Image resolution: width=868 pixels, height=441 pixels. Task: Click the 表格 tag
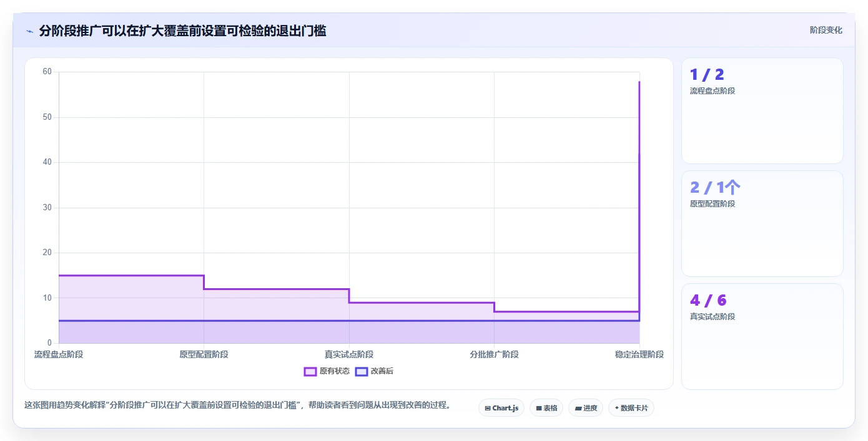(x=546, y=408)
